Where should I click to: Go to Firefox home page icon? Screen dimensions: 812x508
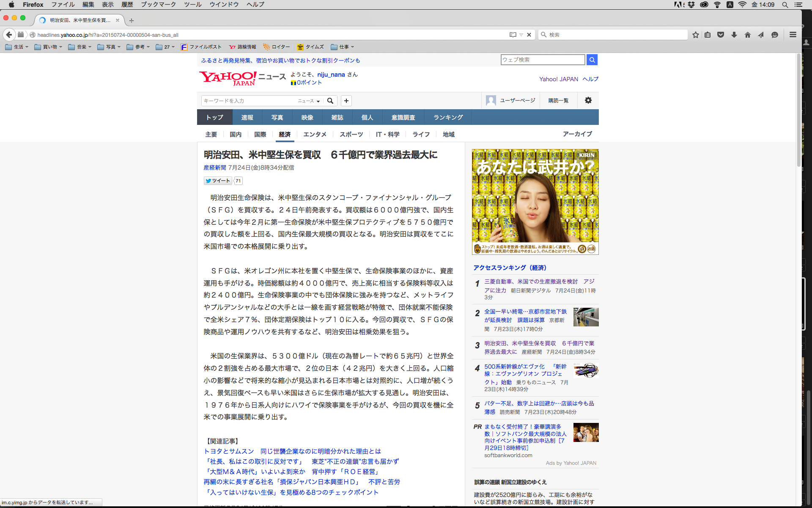748,35
